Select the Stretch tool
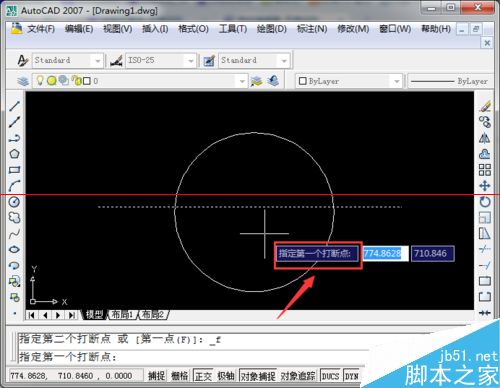This screenshot has height=388, width=500. (485, 234)
